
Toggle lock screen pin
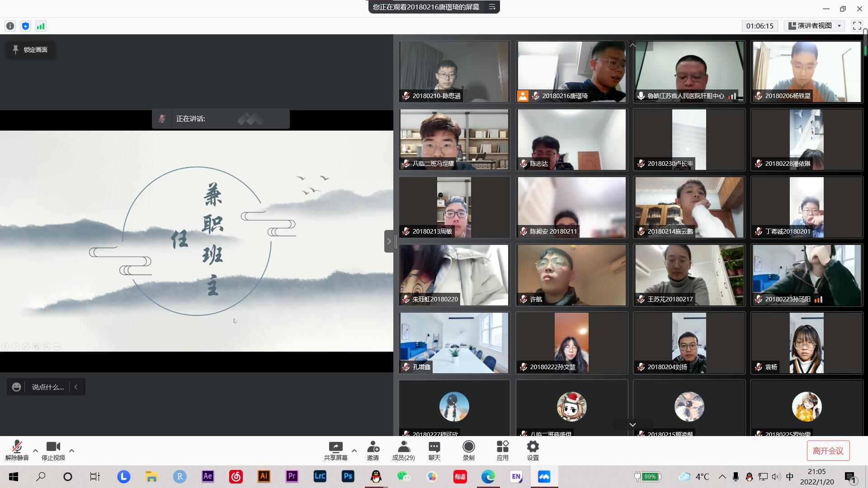30,50
